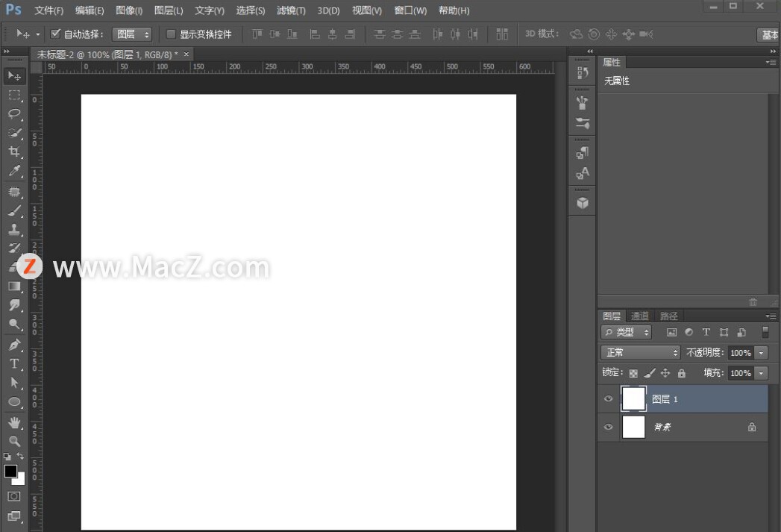This screenshot has width=781, height=532.
Task: Select the Rectangular Marquee tool
Action: pos(14,95)
